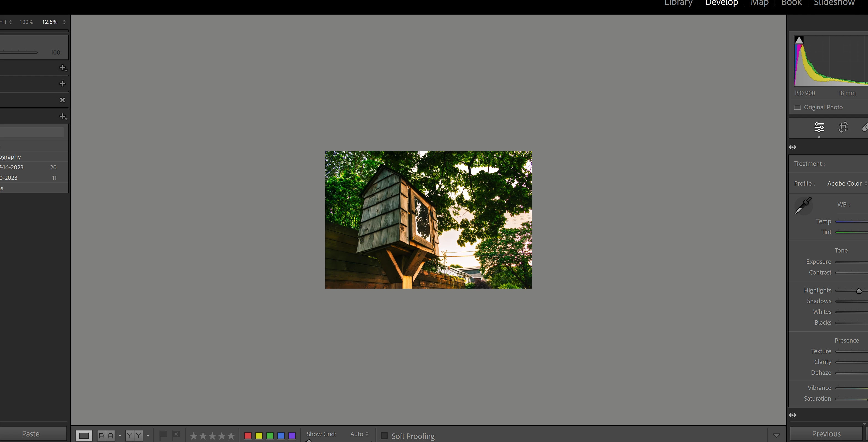Apply the red color label
Screen dimensions: 868x442
click(248, 436)
